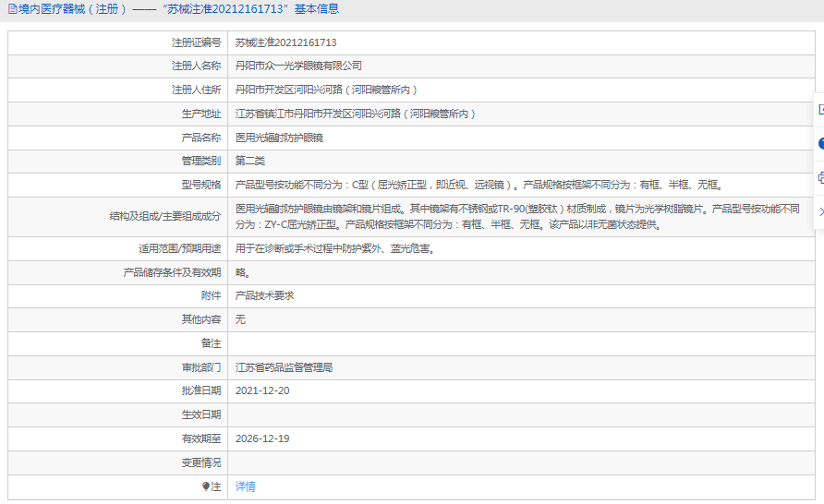824x504 pixels.
Task: Collapse the right sidebar with the chevron arrow
Action: [x=819, y=211]
